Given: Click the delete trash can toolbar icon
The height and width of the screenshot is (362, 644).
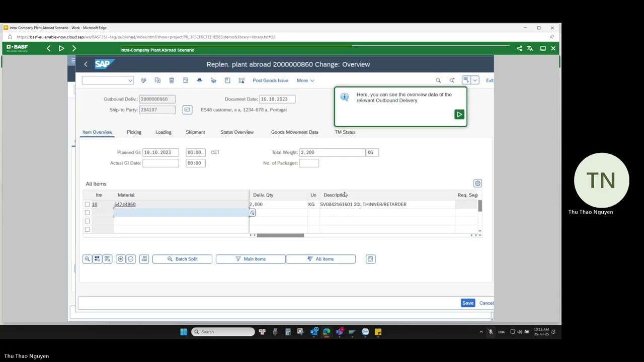Looking at the screenshot, I should click(x=172, y=80).
